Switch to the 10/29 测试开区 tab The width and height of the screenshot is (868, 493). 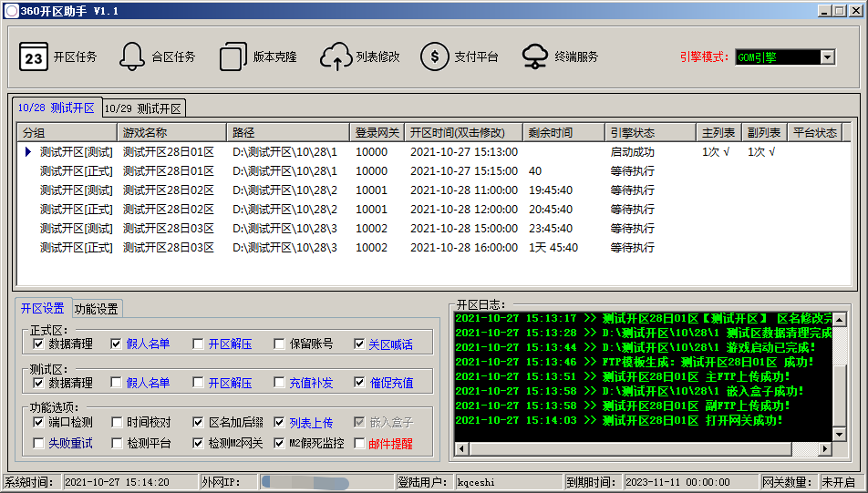tap(143, 108)
